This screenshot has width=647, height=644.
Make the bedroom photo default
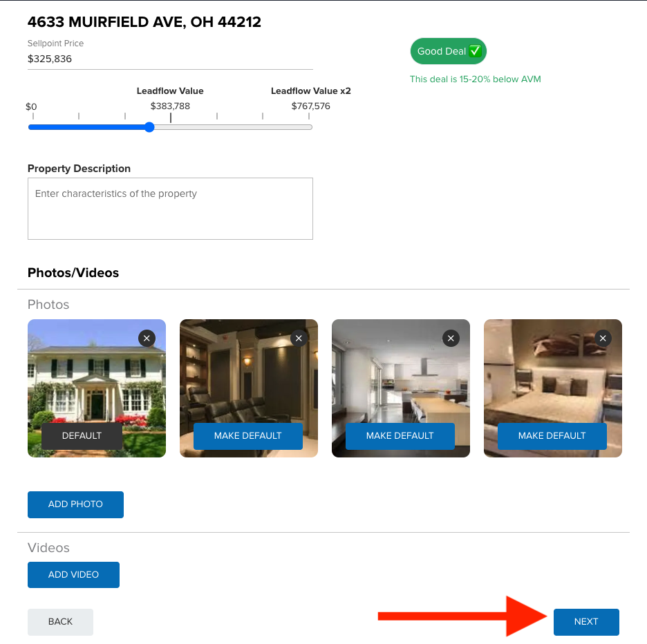[552, 435]
